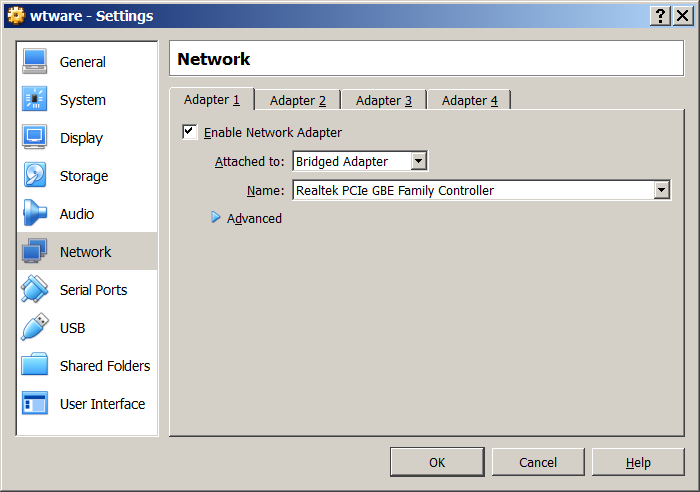Open the USB plug icon
Viewport: 700px width, 492px height.
click(x=35, y=328)
